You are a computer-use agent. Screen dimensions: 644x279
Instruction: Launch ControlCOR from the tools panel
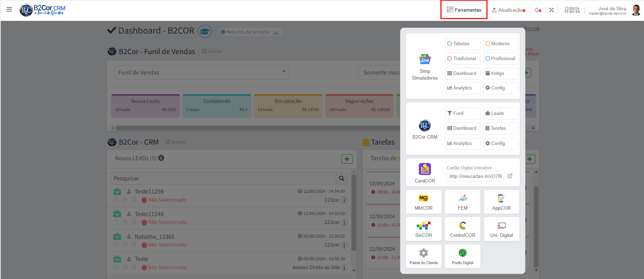[462, 229]
